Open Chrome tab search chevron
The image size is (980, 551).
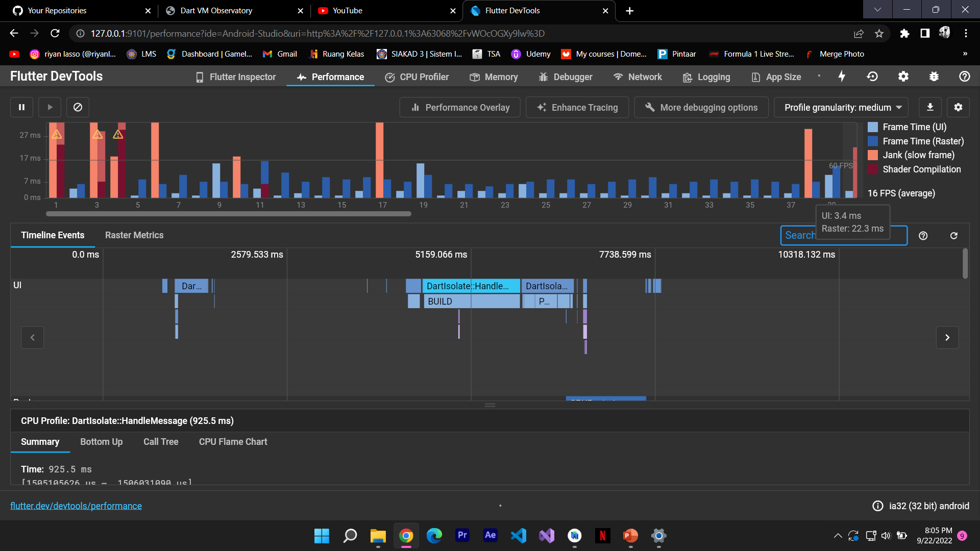click(x=877, y=9)
